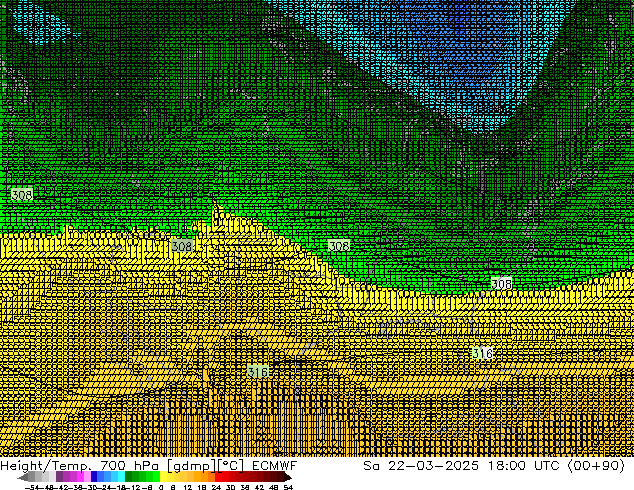Select the dark blue swatch in legend
634x490 pixels.
point(94,477)
